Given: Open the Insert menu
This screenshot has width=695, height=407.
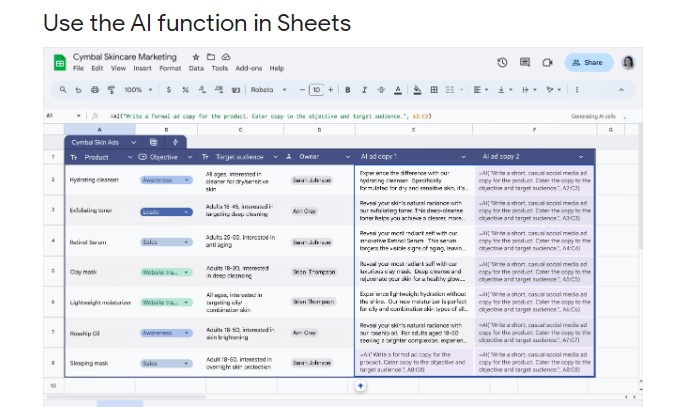Looking at the screenshot, I should [142, 68].
